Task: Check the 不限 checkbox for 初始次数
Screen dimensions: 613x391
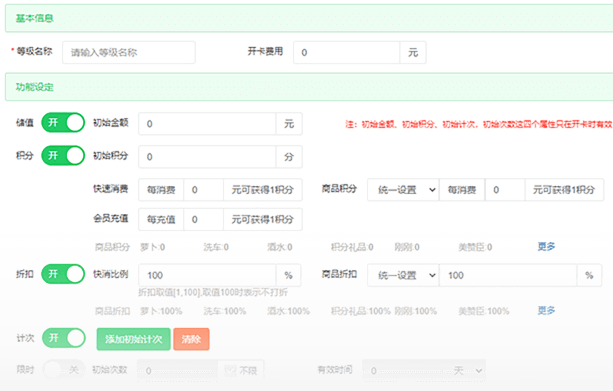Action: coord(230,369)
